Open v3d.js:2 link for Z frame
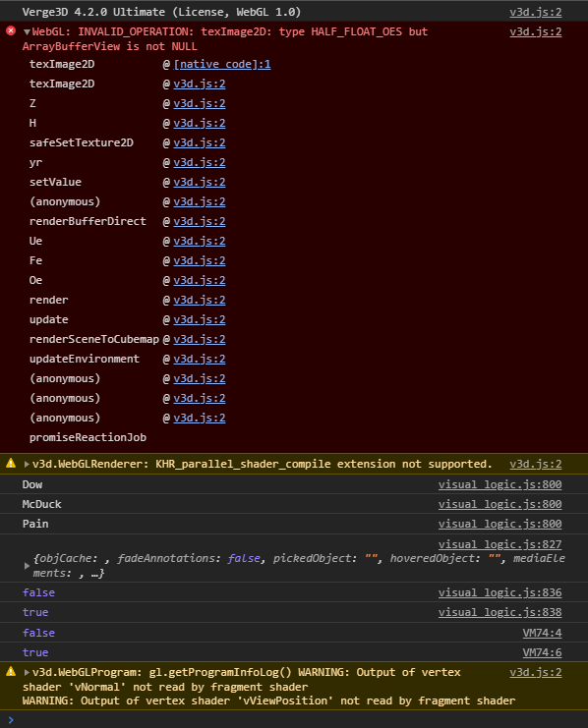Screen dimensions: 588x728 pyautogui.click(x=200, y=103)
